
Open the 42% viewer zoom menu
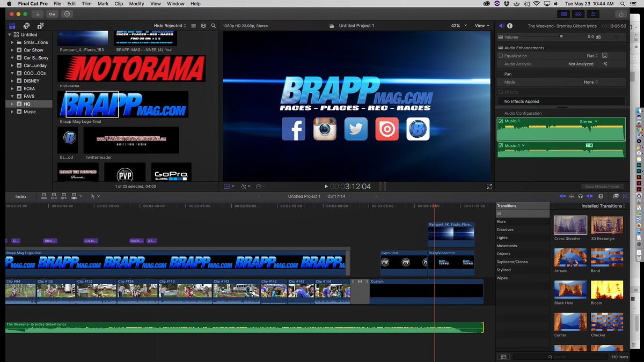click(x=459, y=26)
